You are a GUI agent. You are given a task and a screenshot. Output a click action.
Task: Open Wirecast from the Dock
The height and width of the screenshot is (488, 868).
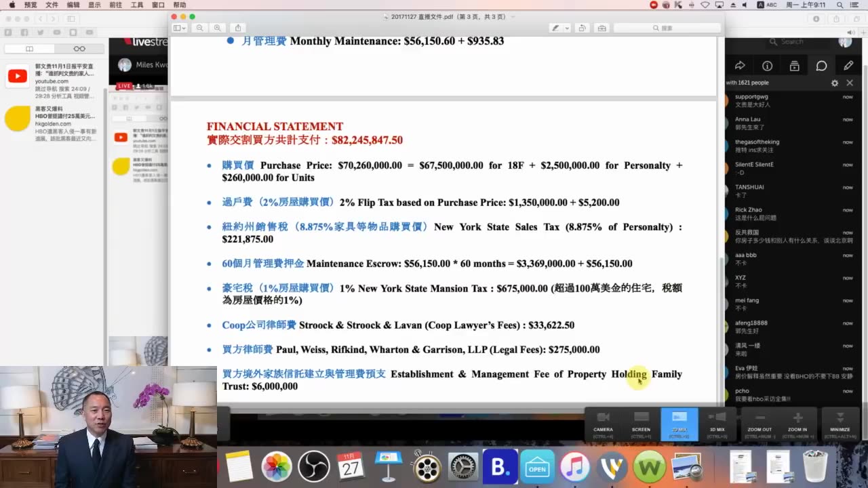[612, 466]
